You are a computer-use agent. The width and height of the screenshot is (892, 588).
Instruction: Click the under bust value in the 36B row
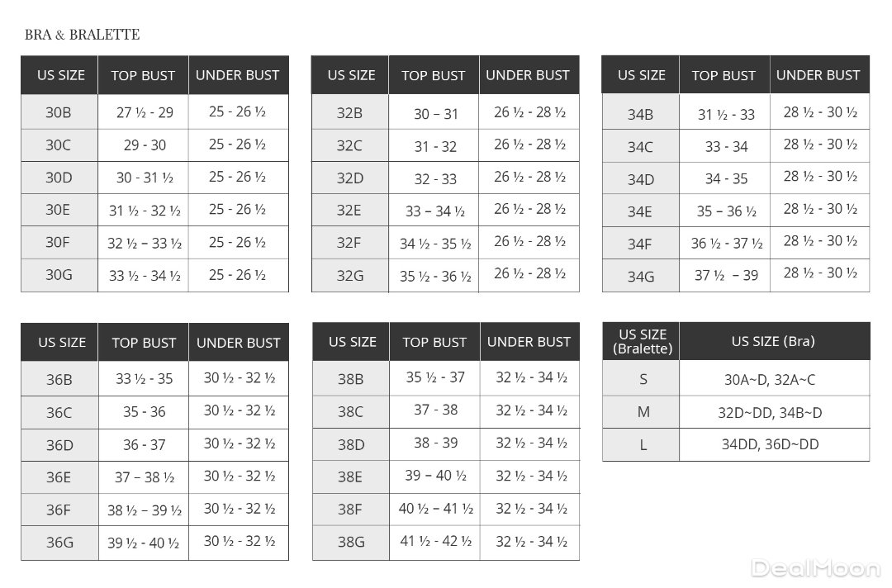[240, 378]
